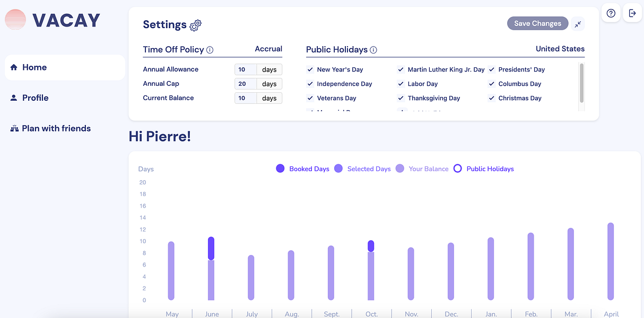Click the May balance bar

(171, 271)
